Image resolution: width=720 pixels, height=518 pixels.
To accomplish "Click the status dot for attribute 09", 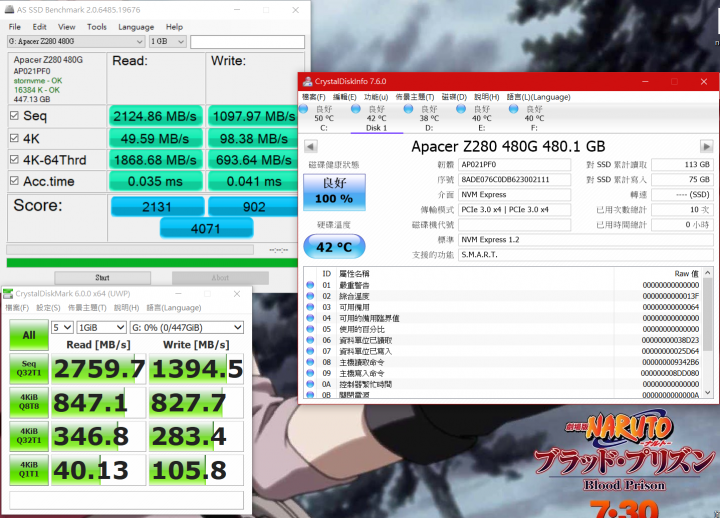I will [x=310, y=373].
